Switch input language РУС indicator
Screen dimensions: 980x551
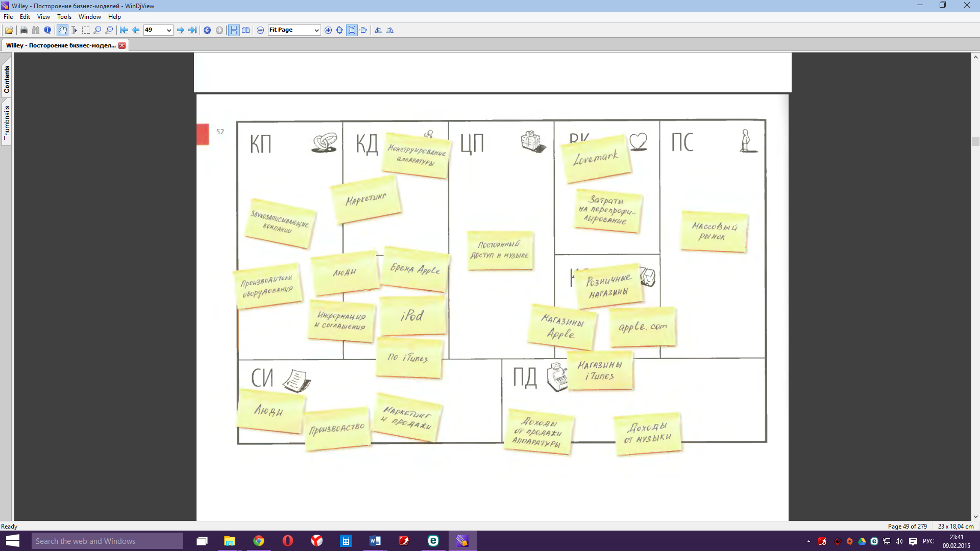[928, 541]
